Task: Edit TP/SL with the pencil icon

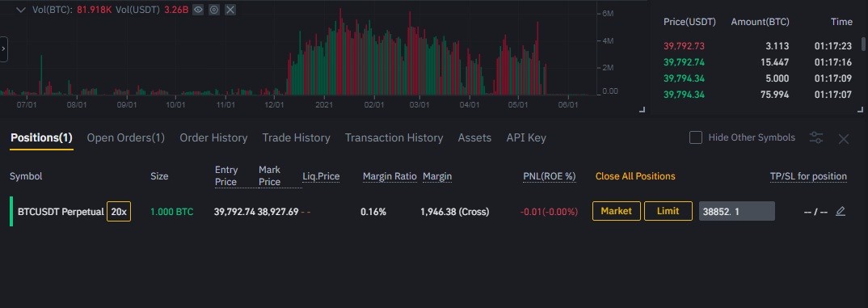Action: [841, 211]
